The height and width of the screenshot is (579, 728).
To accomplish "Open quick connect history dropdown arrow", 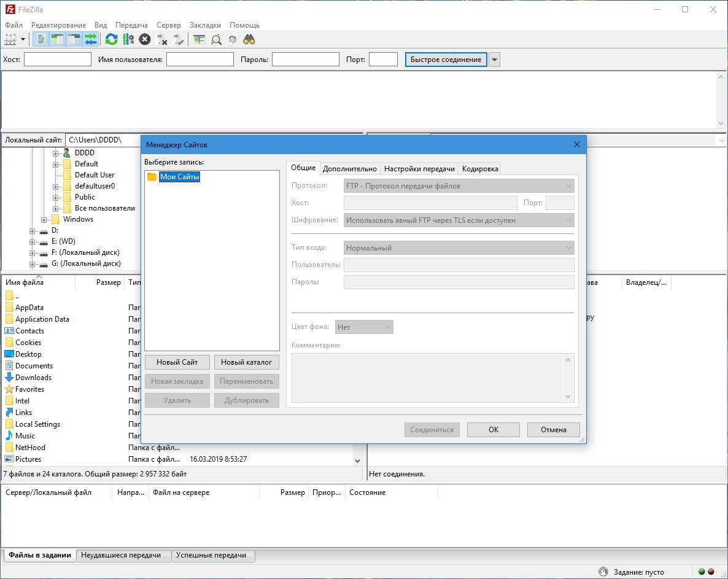I will [x=495, y=60].
